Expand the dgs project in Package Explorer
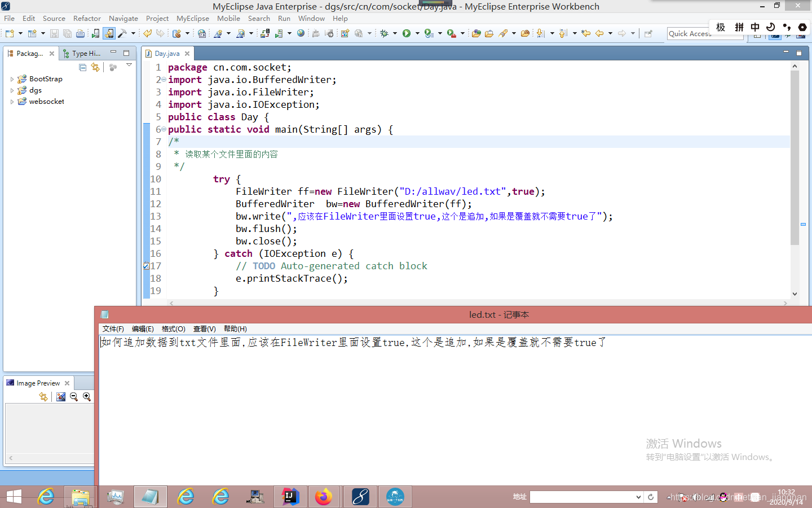 tap(12, 90)
